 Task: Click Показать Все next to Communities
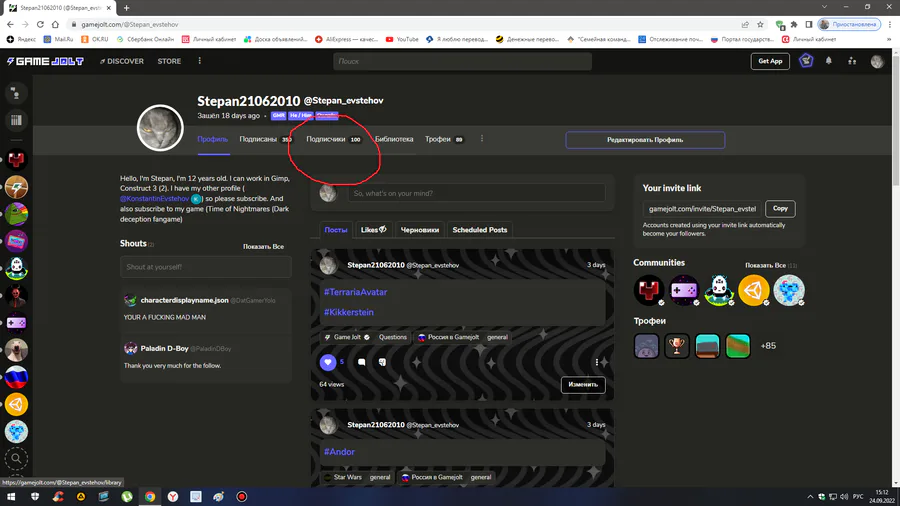(x=766, y=265)
